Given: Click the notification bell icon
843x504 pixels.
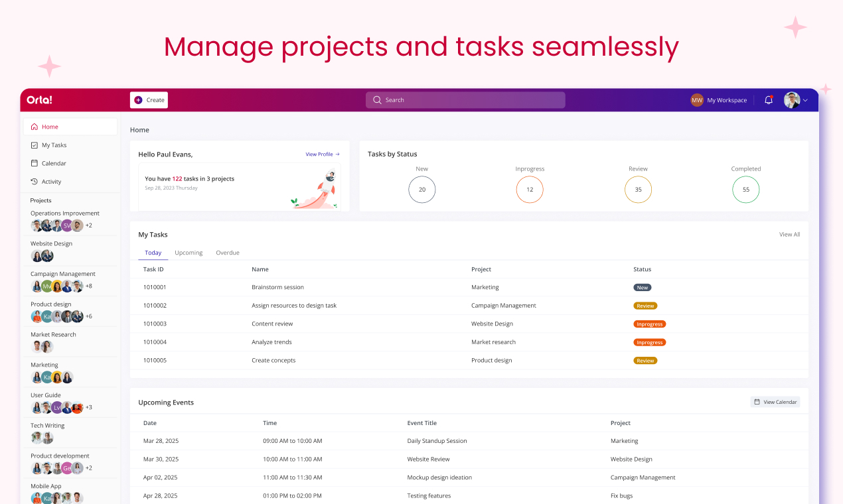Looking at the screenshot, I should pyautogui.click(x=769, y=100).
